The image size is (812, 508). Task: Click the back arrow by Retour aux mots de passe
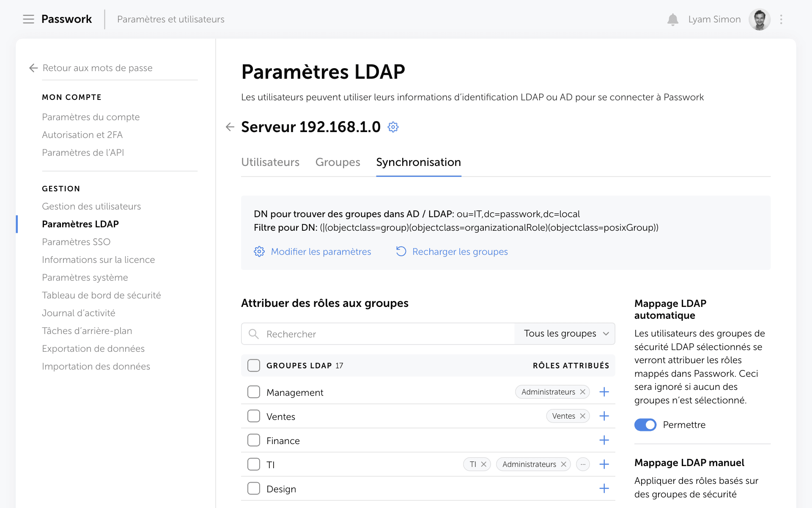(33, 68)
